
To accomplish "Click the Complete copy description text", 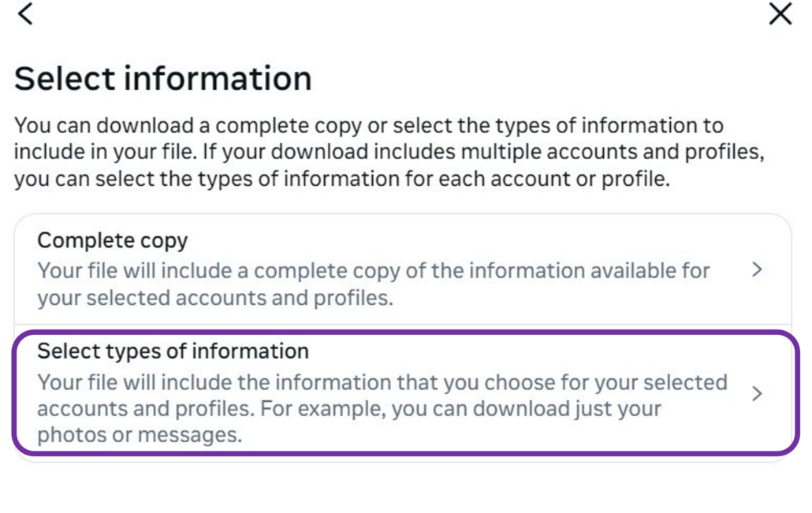I will (374, 285).
